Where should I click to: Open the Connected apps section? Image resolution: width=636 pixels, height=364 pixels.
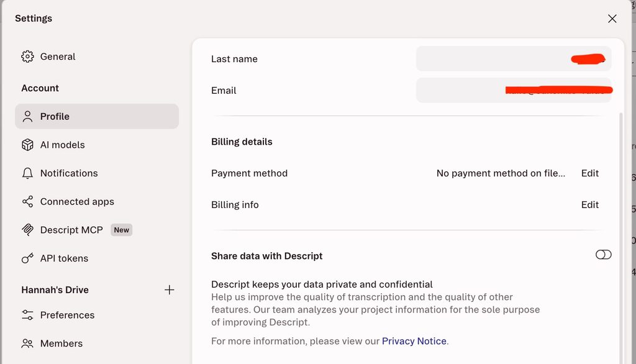pyautogui.click(x=97, y=202)
